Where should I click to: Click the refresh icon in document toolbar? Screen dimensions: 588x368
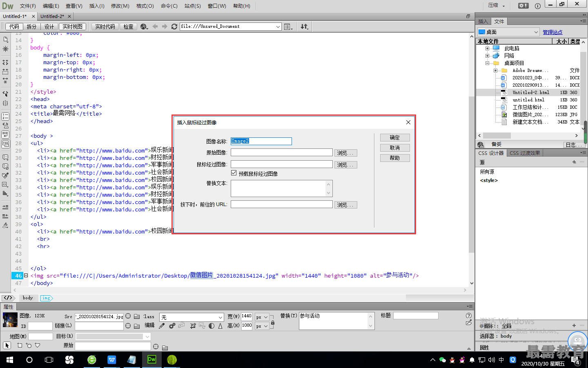click(174, 27)
